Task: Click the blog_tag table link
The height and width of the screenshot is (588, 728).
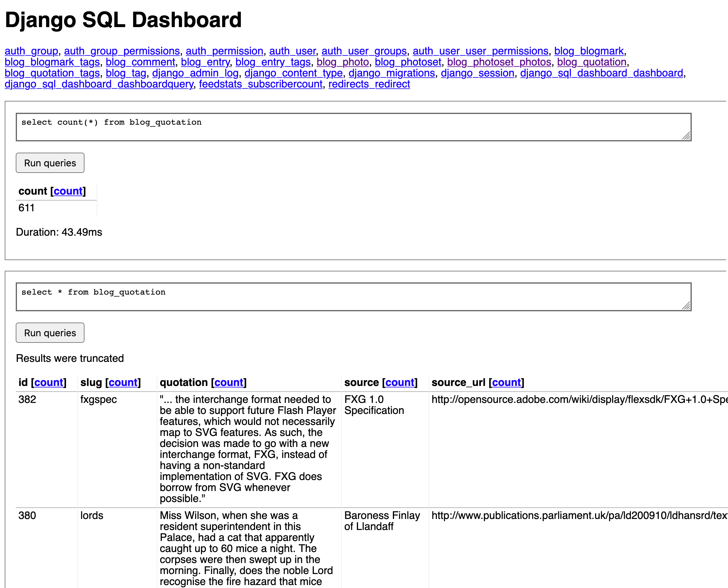Action: tap(126, 73)
